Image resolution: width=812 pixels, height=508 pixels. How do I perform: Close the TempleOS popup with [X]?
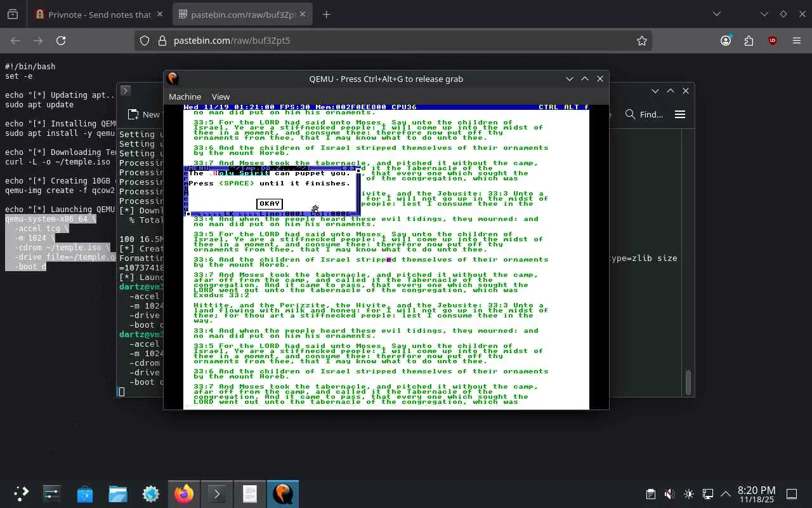click(348, 168)
